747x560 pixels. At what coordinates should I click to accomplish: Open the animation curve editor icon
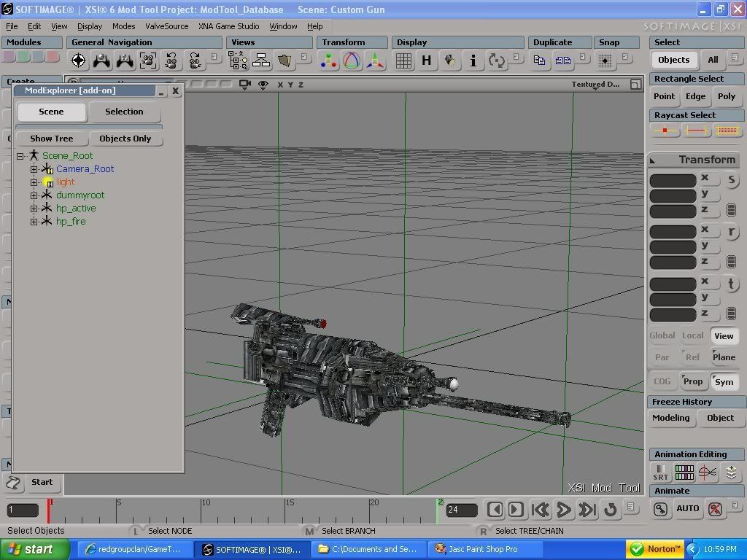coord(708,472)
